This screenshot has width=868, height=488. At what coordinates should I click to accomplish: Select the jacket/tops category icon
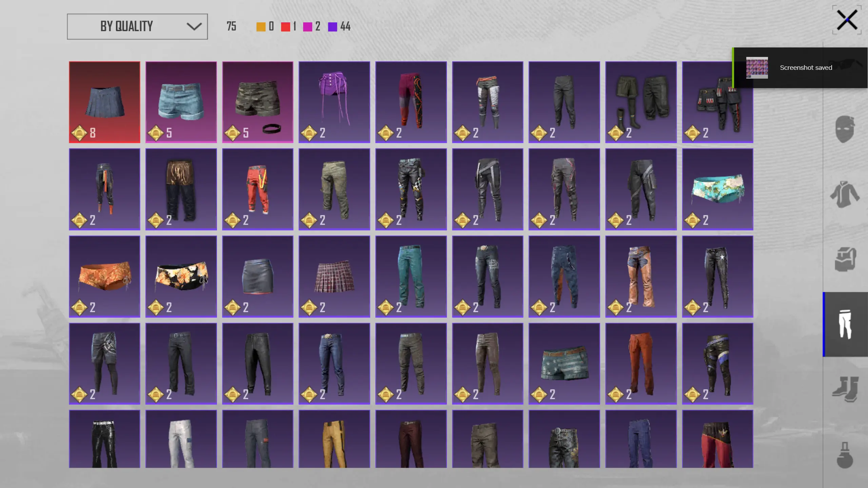(x=845, y=194)
